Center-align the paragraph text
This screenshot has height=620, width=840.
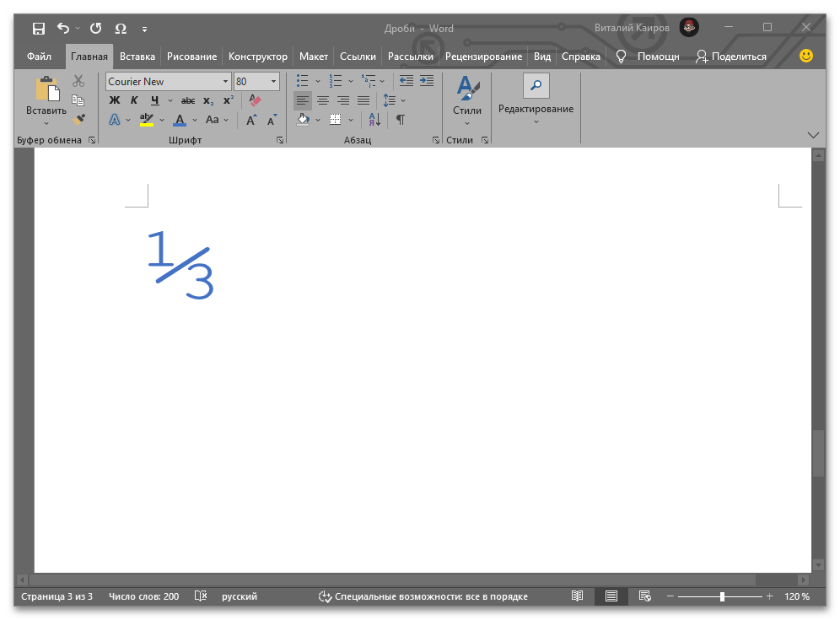(322, 100)
